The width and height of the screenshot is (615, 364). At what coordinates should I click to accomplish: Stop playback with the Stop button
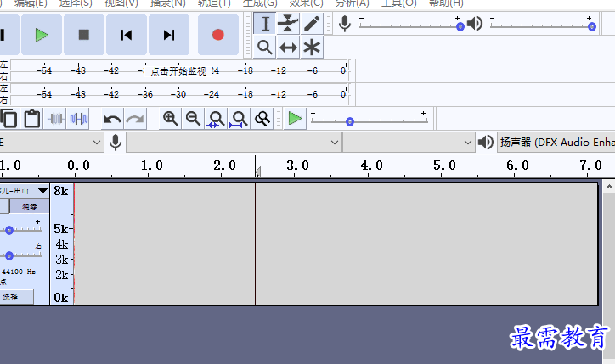click(84, 35)
